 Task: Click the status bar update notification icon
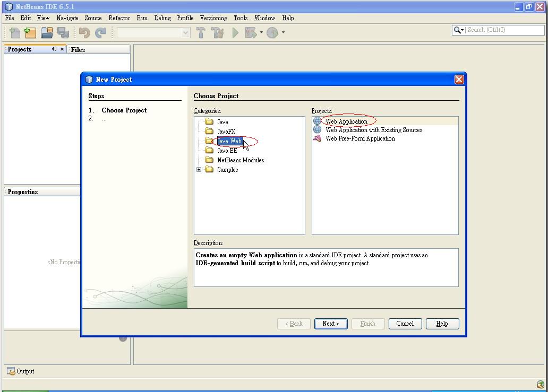click(541, 385)
